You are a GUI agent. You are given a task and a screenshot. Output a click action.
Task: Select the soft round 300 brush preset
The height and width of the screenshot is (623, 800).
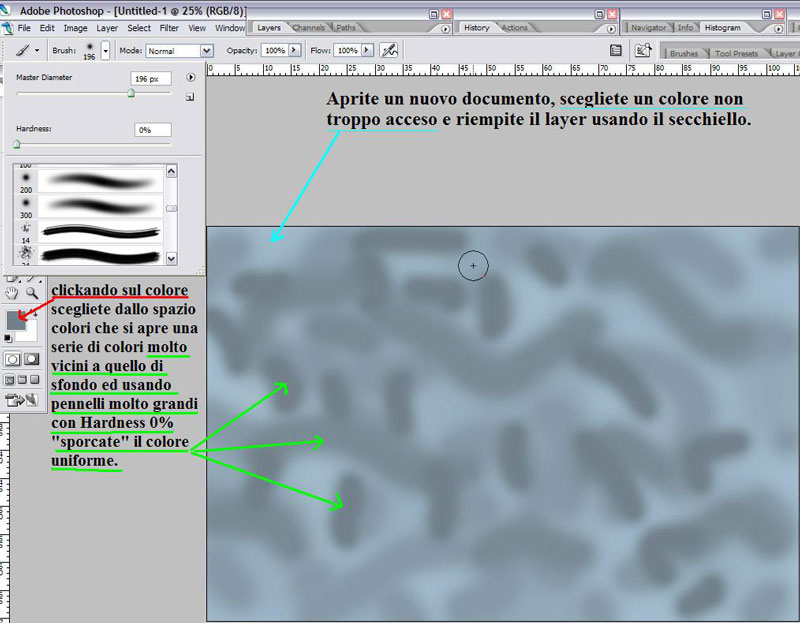tap(88, 207)
